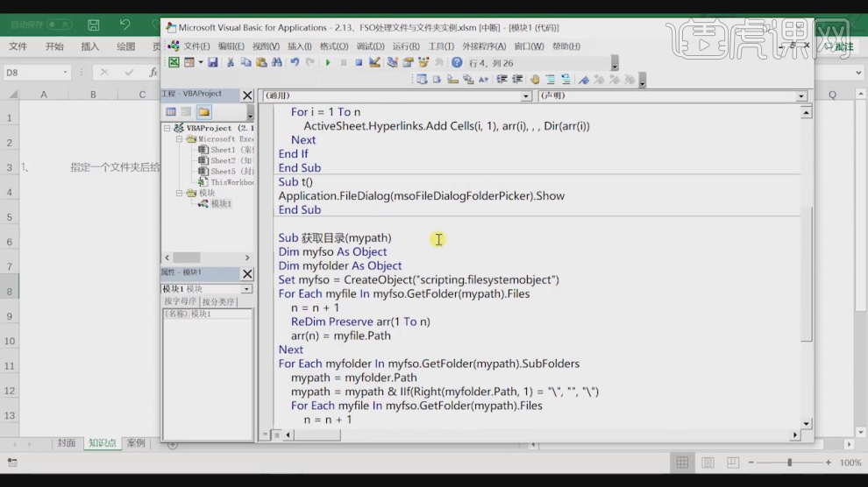Save the VBA project via the floppy disk icon
The width and height of the screenshot is (868, 487).
tap(212, 62)
